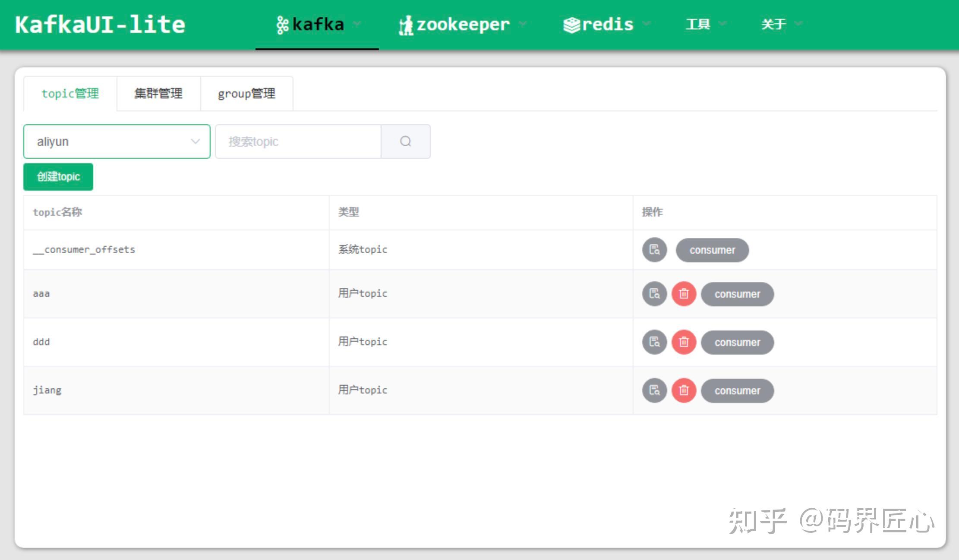
Task: Open the group管理 tab
Action: [x=246, y=93]
